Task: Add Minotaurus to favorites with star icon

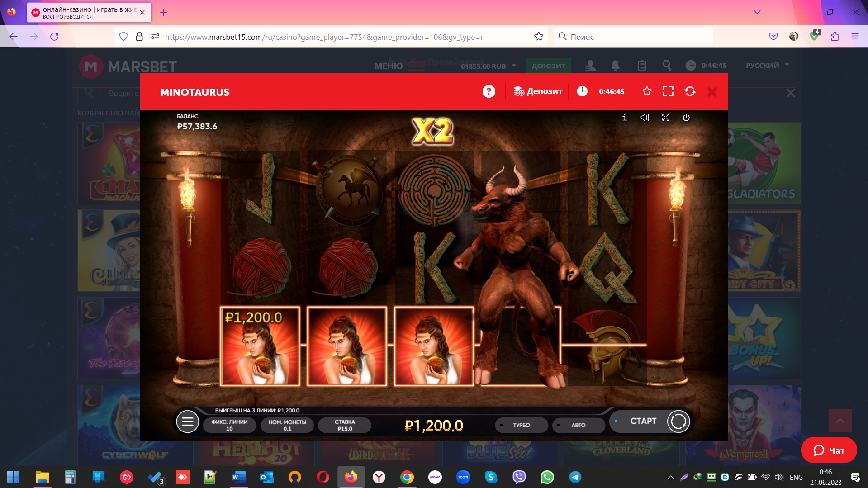Action: pos(647,91)
